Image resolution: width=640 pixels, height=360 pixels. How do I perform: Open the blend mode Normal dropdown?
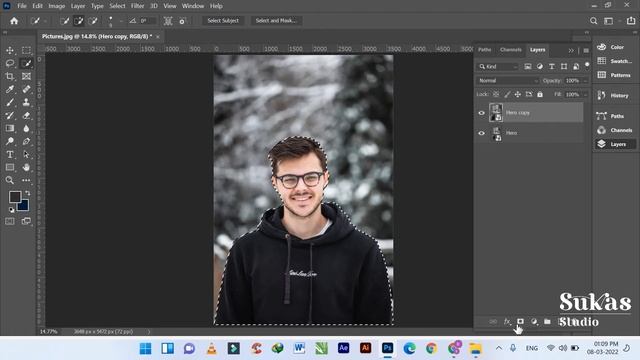click(x=507, y=80)
